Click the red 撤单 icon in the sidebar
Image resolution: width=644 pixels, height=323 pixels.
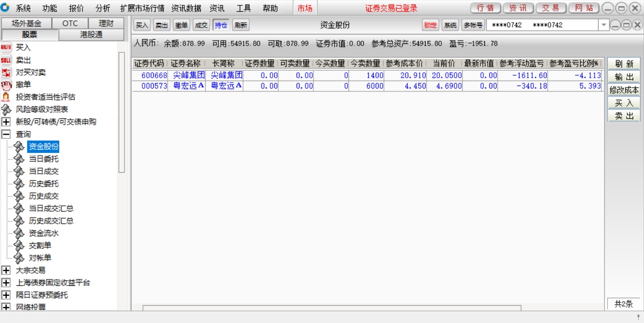click(x=6, y=85)
